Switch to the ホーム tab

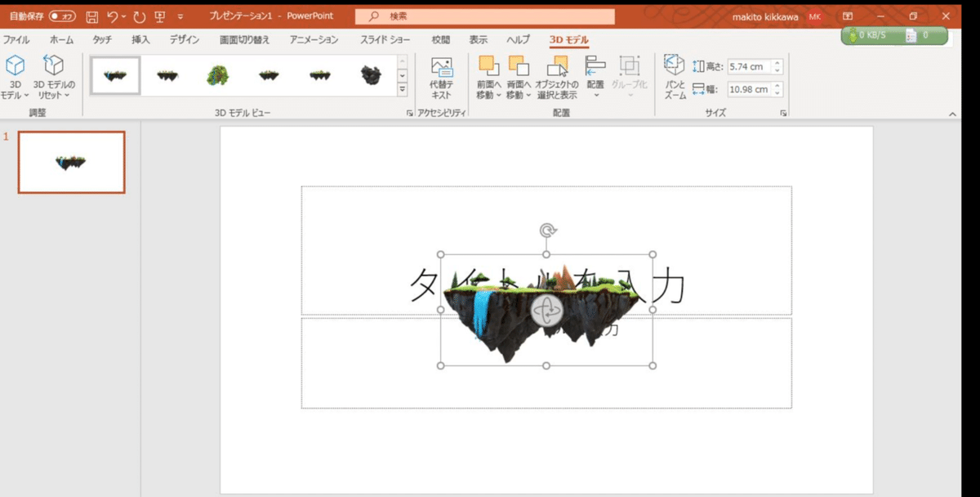pyautogui.click(x=61, y=39)
